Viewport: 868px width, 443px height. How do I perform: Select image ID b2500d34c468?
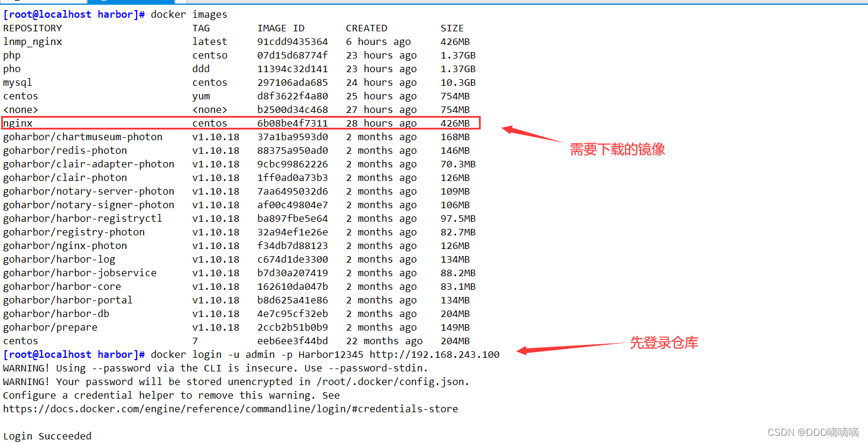click(293, 109)
